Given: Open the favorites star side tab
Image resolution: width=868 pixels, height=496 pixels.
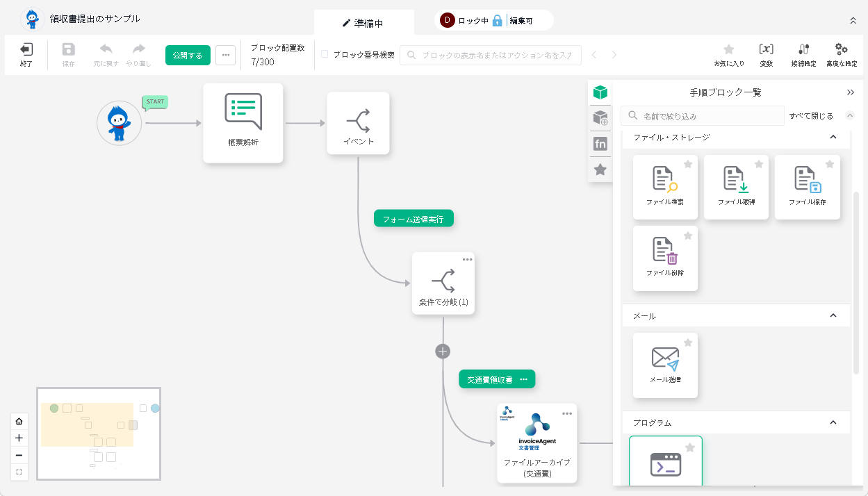Looking at the screenshot, I should point(600,170).
